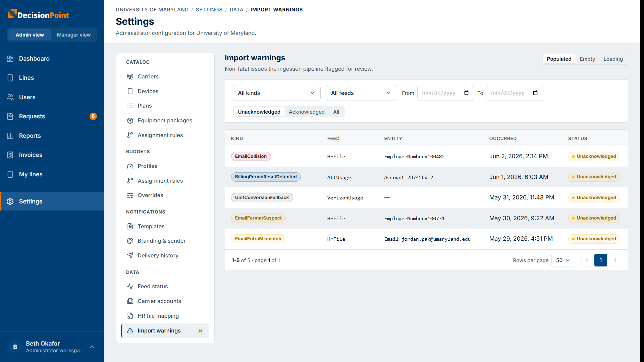644x362 pixels.
Task: Select the Loading state toggle
Action: pyautogui.click(x=613, y=59)
